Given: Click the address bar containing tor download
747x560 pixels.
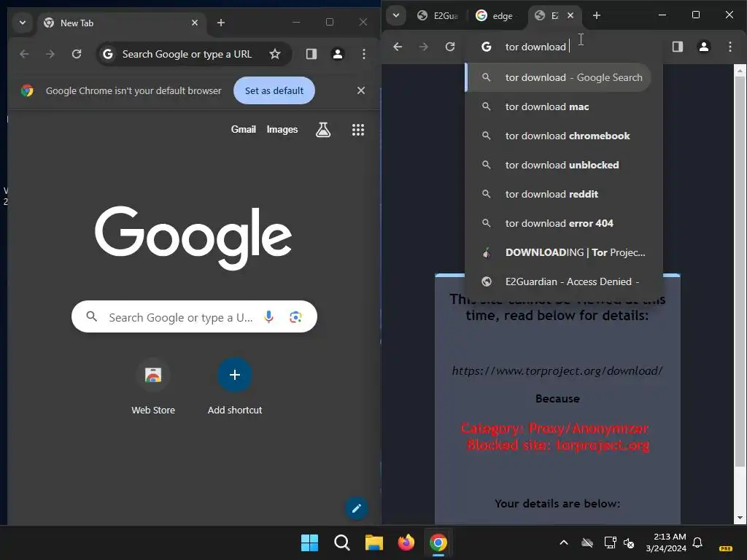Looking at the screenshot, I should (565, 47).
